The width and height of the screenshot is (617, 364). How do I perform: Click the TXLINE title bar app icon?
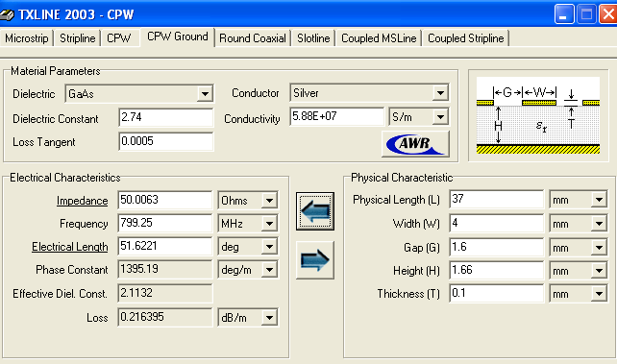point(7,15)
